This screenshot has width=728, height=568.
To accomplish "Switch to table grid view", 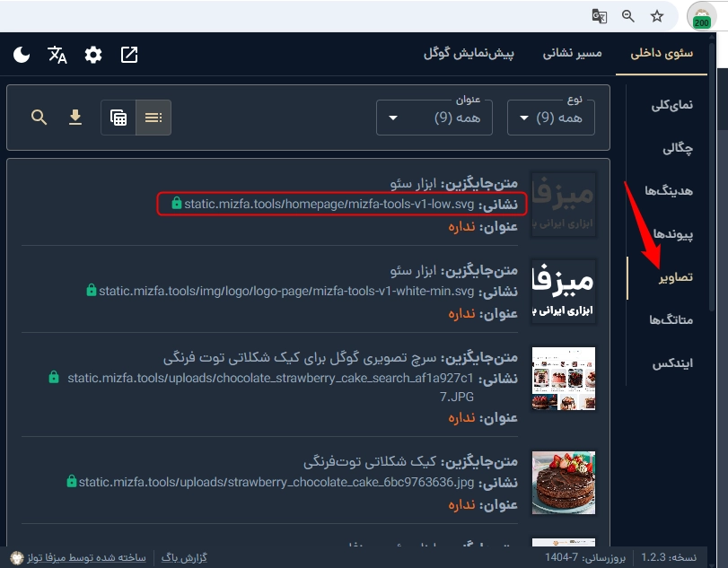I will 118,118.
